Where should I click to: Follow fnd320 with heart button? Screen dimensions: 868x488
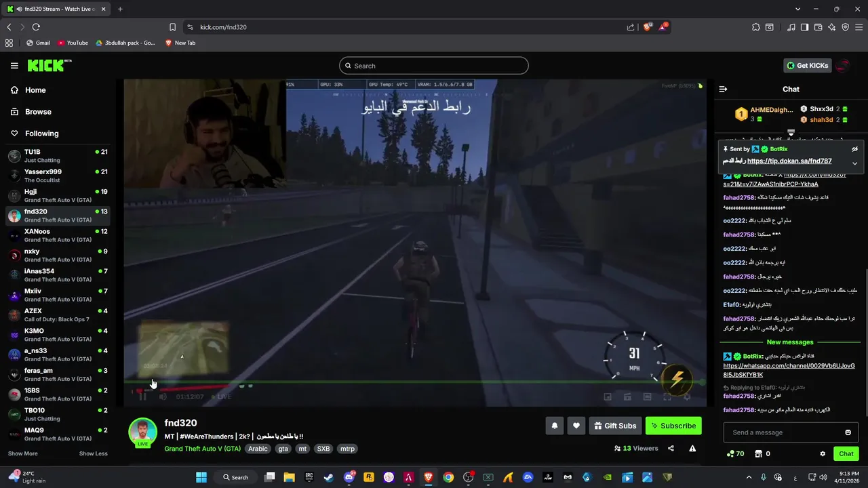coord(576,426)
